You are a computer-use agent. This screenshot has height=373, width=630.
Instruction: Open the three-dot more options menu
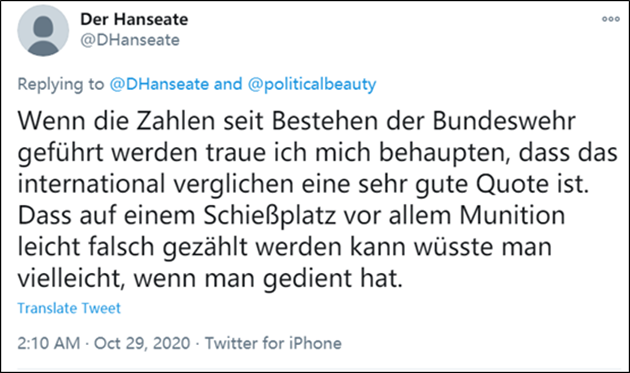610,19
